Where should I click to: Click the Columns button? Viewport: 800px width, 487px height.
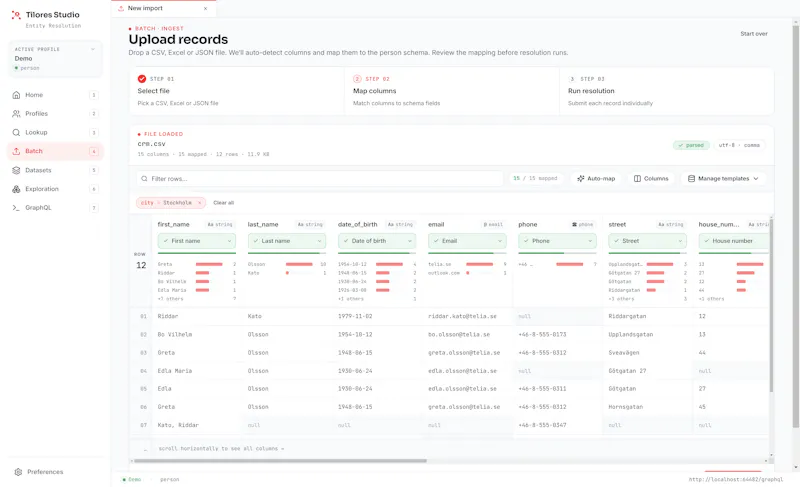651,178
